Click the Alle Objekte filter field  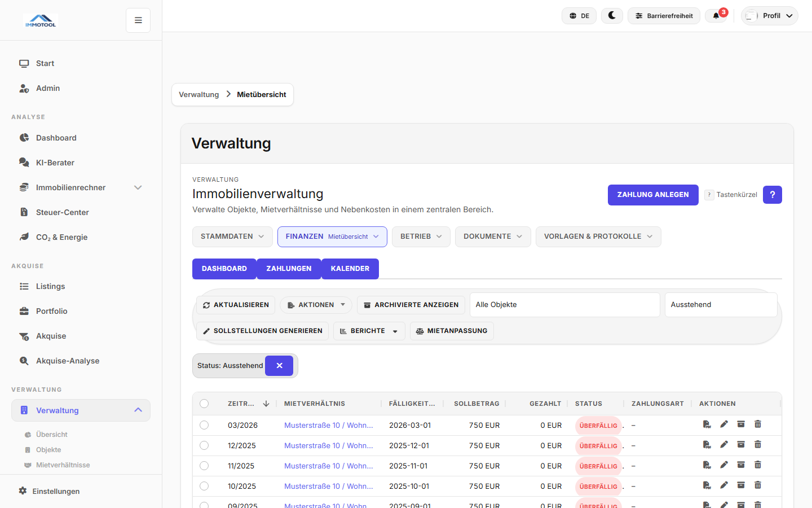564,305
